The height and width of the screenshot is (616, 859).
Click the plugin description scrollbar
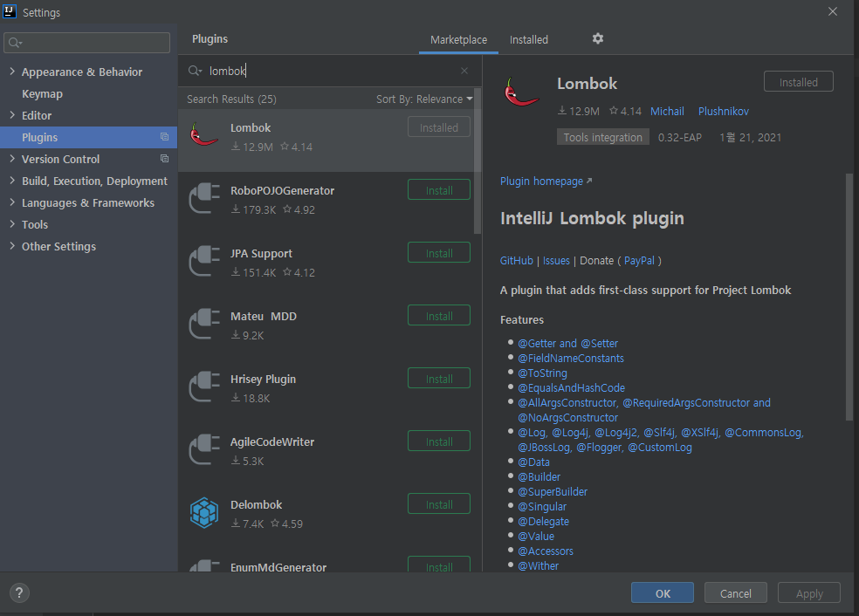pos(849,298)
